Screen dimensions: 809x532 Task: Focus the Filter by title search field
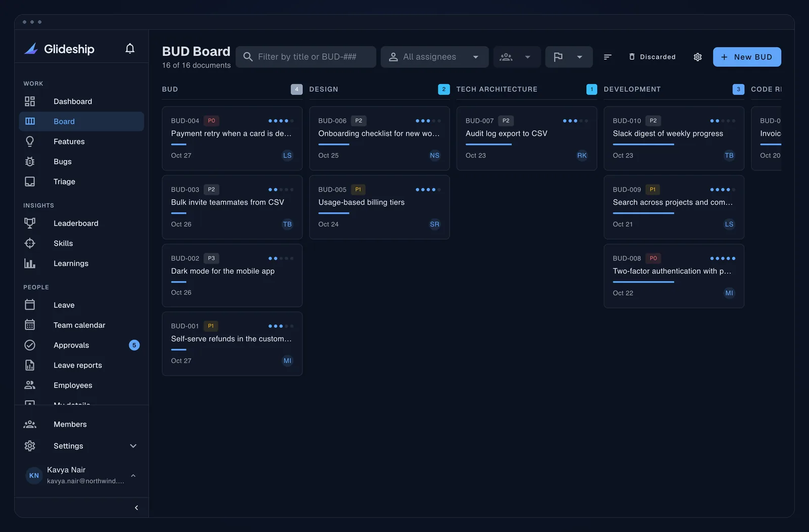pos(306,57)
